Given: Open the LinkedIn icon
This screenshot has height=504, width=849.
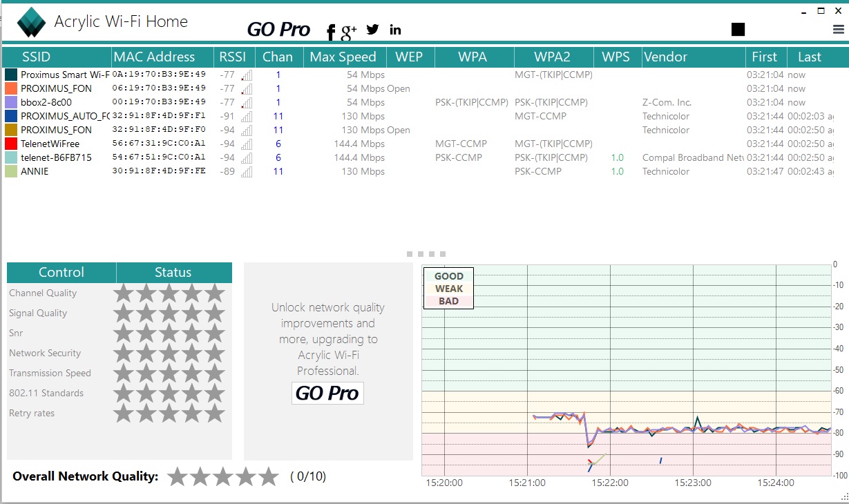Looking at the screenshot, I should pos(395,29).
